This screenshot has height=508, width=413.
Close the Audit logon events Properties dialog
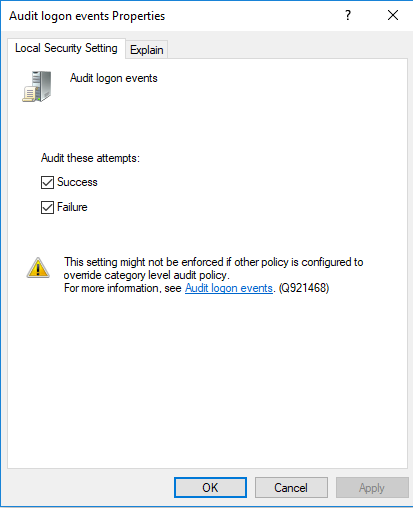pos(393,15)
